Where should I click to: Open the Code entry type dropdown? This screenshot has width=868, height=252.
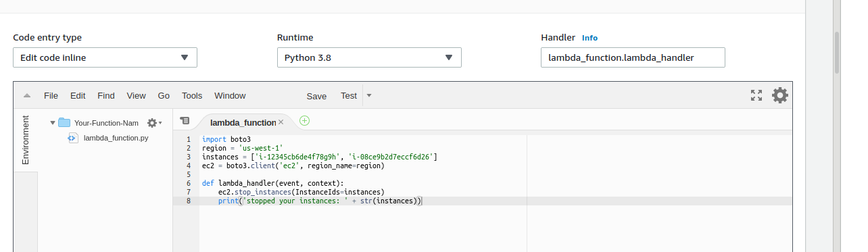(105, 57)
